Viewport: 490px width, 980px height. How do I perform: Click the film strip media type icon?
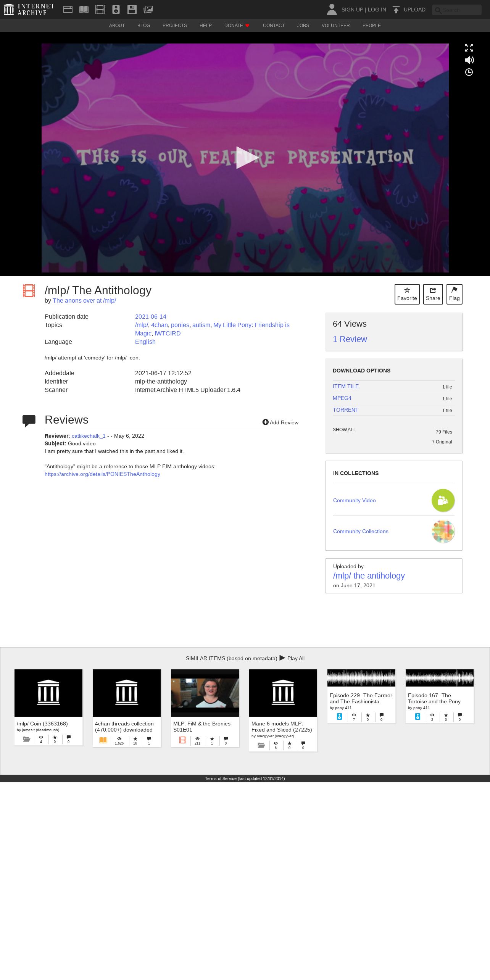[29, 291]
